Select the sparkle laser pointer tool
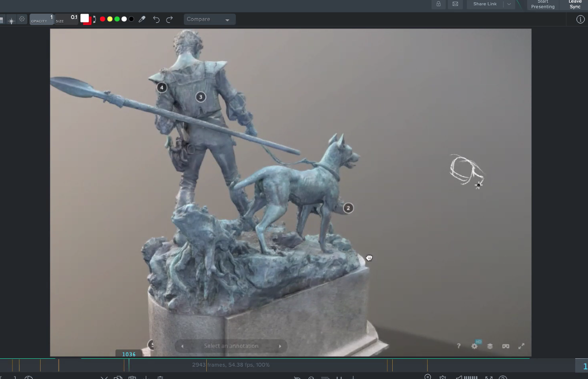The image size is (588, 379). 11,20
